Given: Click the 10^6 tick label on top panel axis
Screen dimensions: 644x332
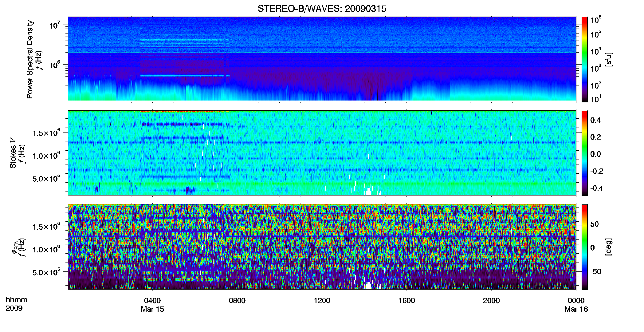Looking at the screenshot, I should click(x=55, y=65).
